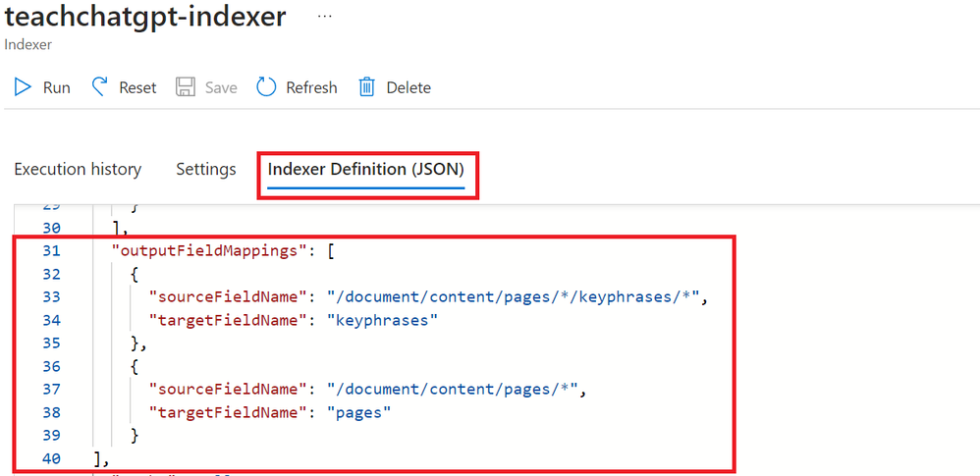Click the Refresh circular arrow icon
The image size is (980, 476).
(266, 86)
